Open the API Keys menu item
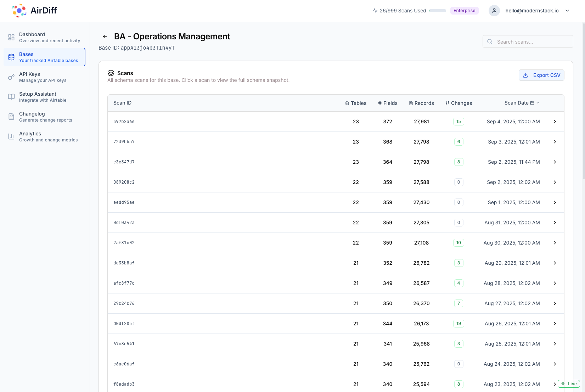 coord(44,77)
